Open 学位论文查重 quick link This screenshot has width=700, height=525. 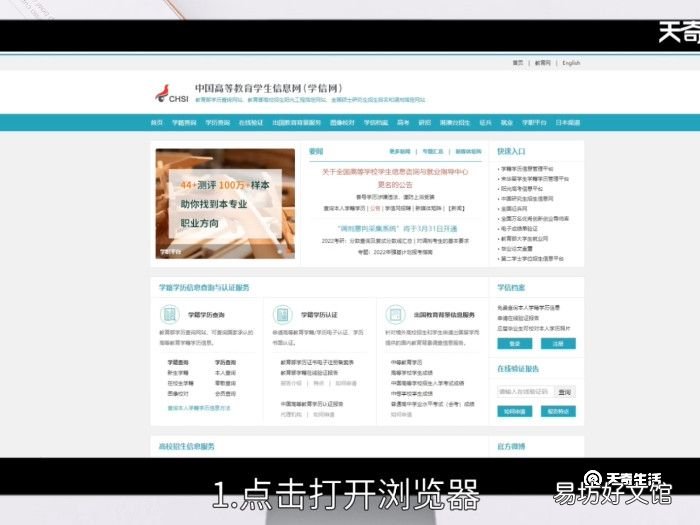click(517, 249)
